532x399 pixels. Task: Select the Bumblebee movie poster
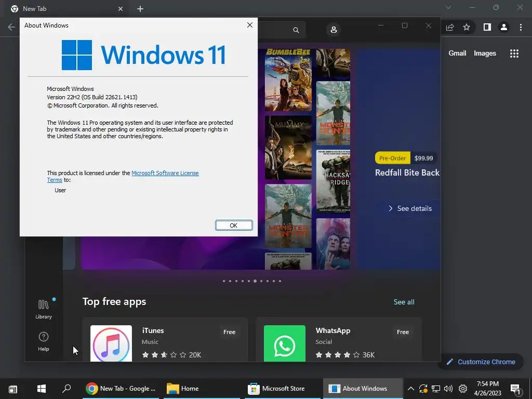tap(288, 79)
